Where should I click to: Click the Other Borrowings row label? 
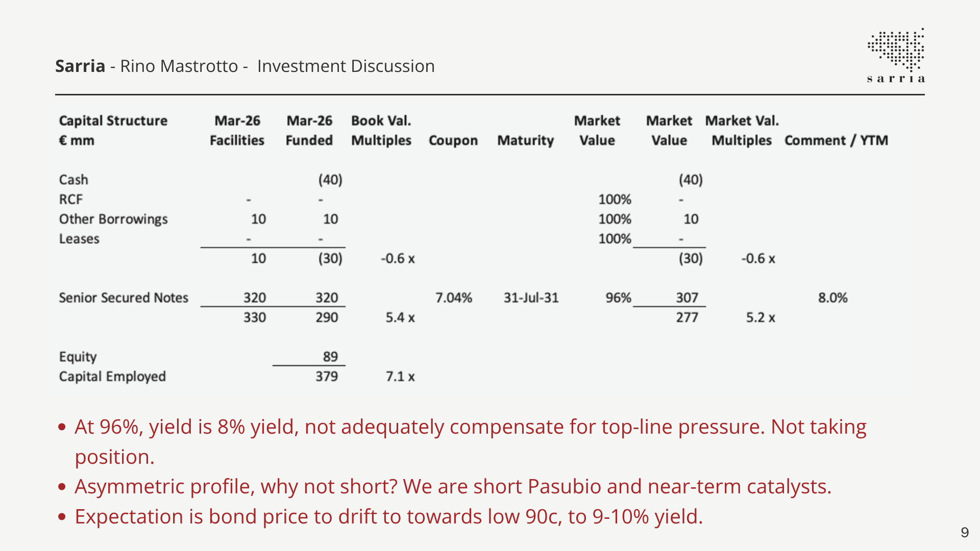(113, 219)
